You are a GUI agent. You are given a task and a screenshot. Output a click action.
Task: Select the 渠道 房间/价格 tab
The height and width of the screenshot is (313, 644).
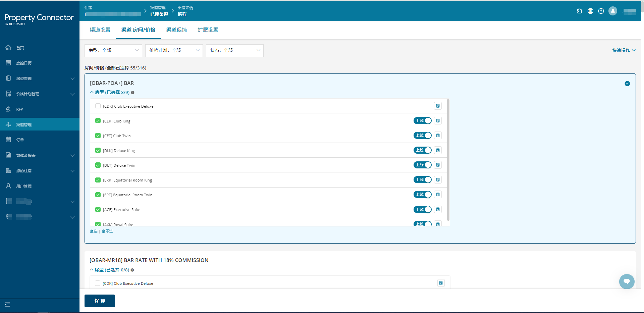pyautogui.click(x=138, y=30)
